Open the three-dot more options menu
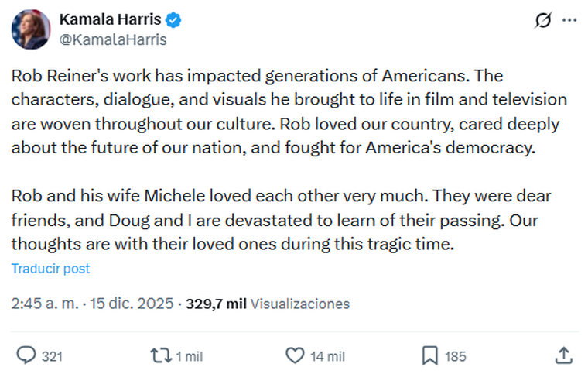The image size is (588, 374). [569, 21]
